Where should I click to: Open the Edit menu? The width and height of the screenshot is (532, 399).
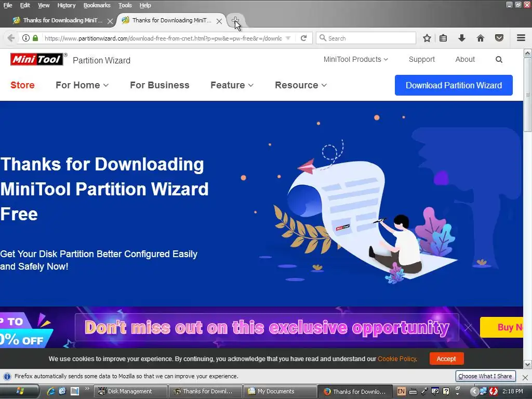[x=25, y=5]
